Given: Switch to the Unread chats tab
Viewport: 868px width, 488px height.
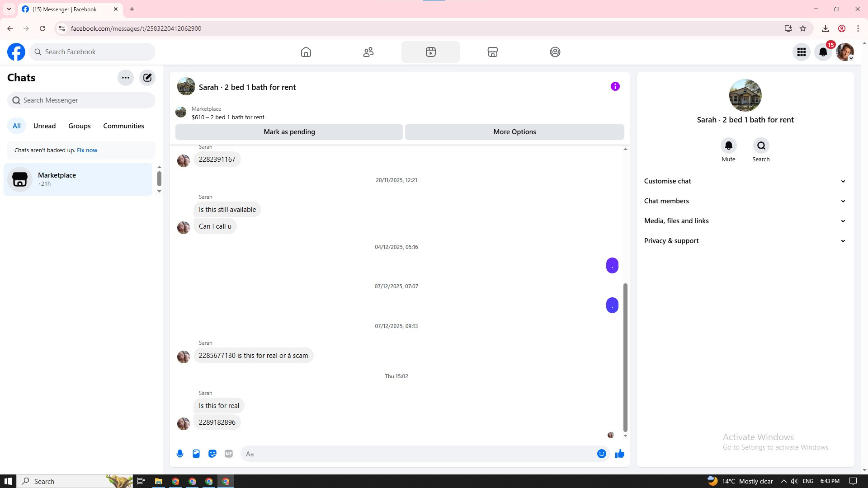Looking at the screenshot, I should tap(44, 126).
